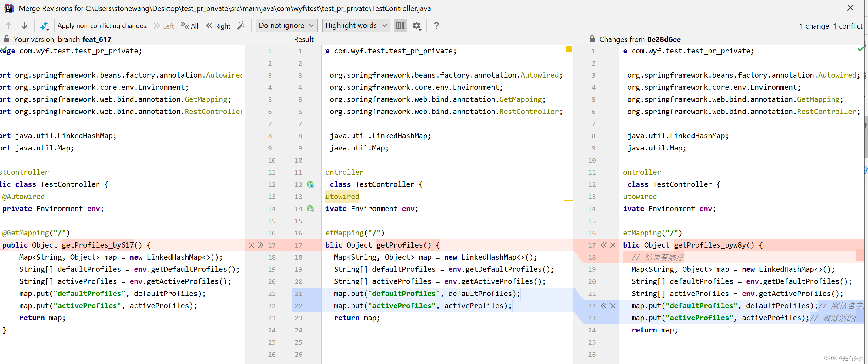Click the yellow warning marker square
The image size is (868, 364).
(x=569, y=49)
